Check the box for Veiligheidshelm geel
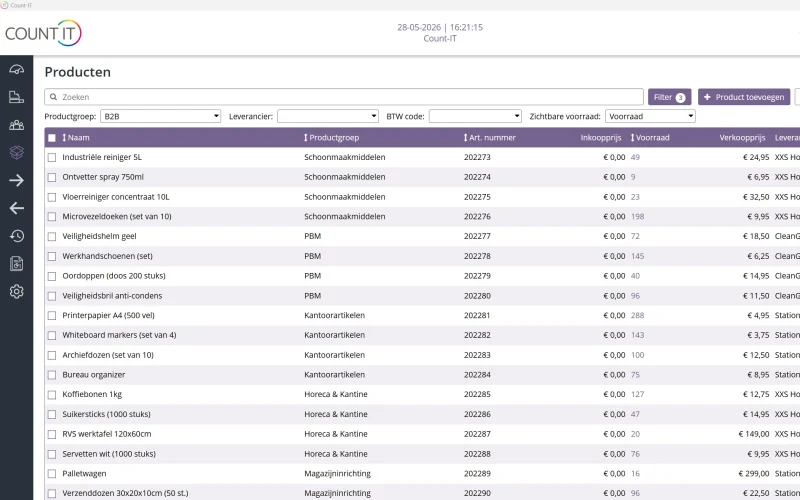 click(52, 237)
